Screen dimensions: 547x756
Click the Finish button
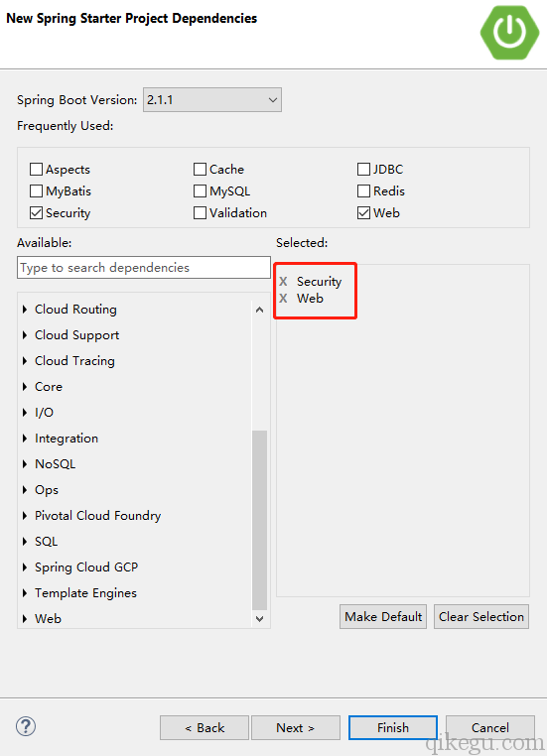click(x=393, y=727)
